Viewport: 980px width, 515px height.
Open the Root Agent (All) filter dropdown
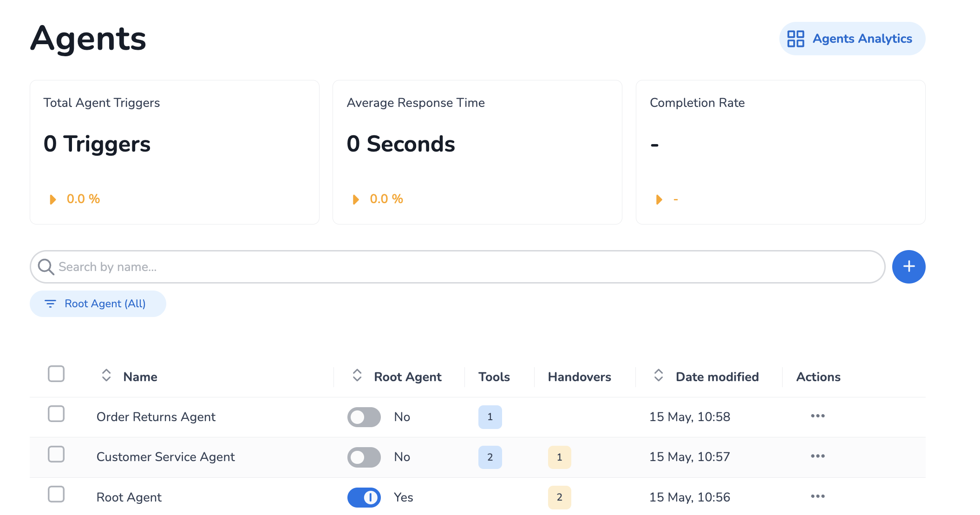click(98, 304)
